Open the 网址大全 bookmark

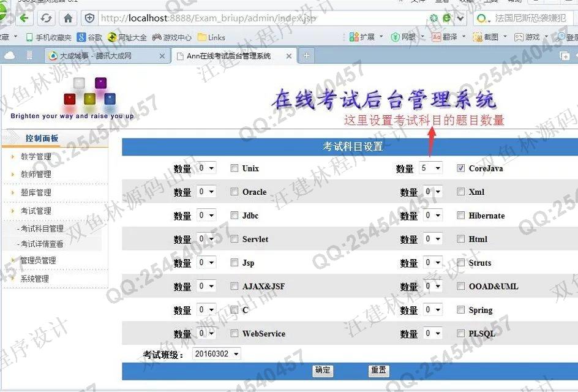pos(127,37)
